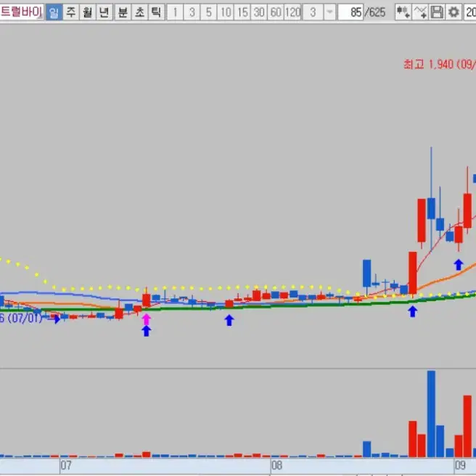
Task: Switch to second (초) chart period
Action: 139,12
